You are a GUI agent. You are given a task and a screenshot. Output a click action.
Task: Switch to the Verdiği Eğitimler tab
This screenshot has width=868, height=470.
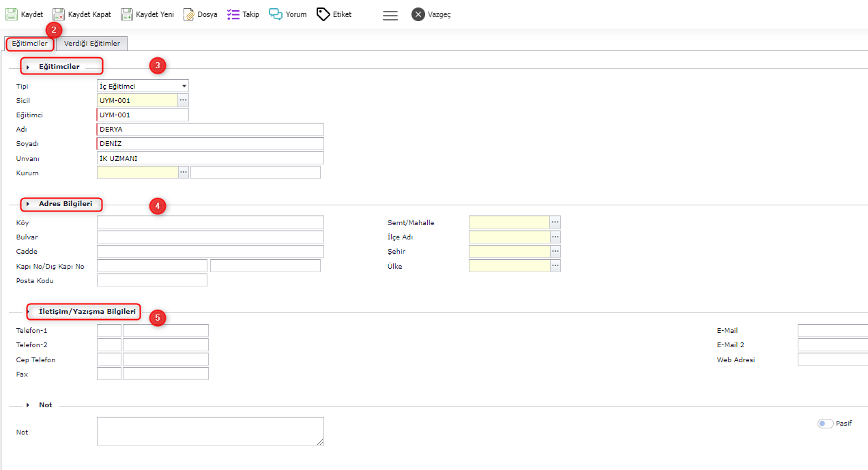[92, 44]
